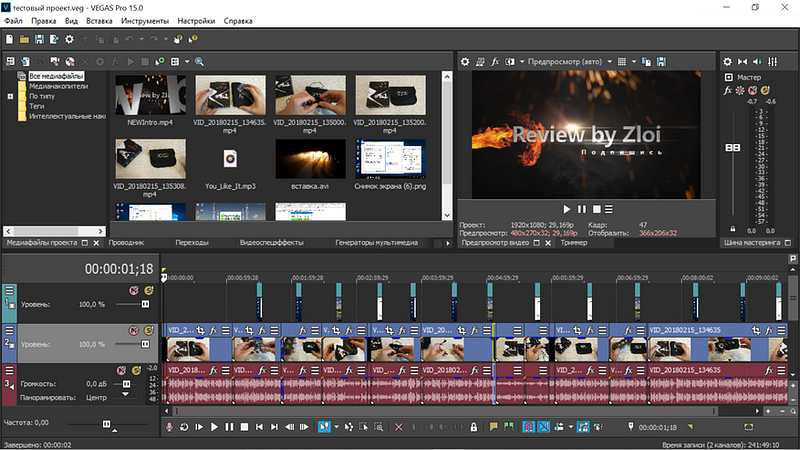Insert a region with the green flags icon
The image size is (800, 450).
click(x=508, y=427)
